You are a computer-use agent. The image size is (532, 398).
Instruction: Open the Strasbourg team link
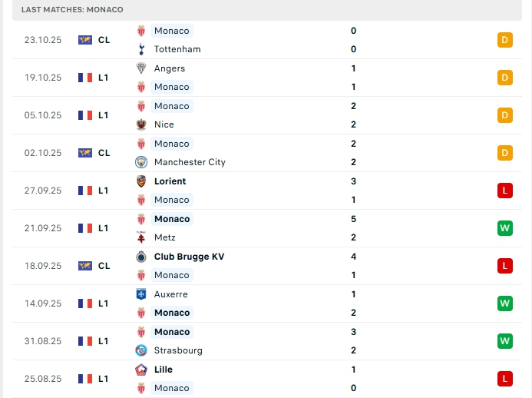178,350
